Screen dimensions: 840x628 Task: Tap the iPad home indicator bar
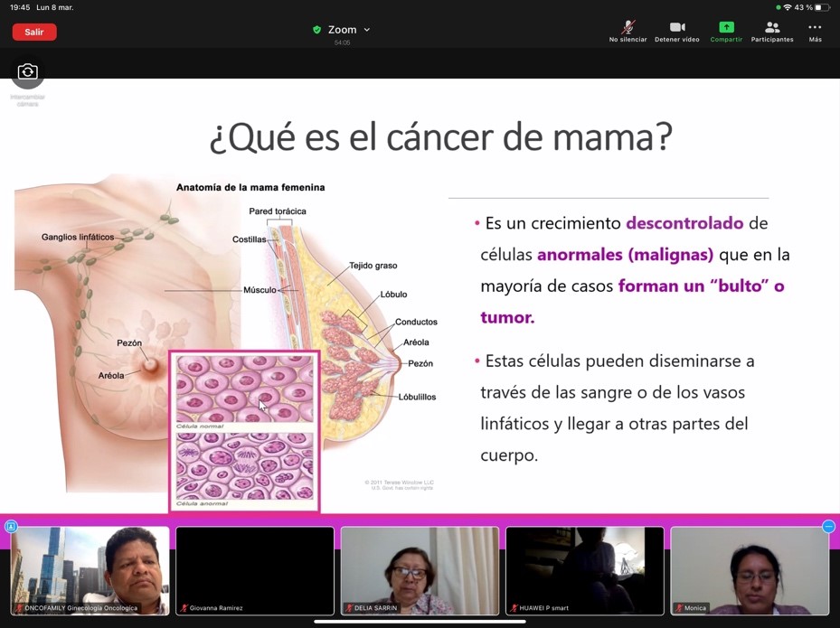pyautogui.click(x=420, y=622)
